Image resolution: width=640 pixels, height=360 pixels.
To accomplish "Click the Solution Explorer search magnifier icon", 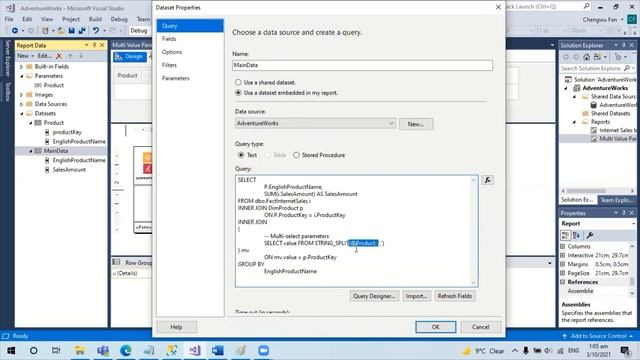I will pos(627,68).
